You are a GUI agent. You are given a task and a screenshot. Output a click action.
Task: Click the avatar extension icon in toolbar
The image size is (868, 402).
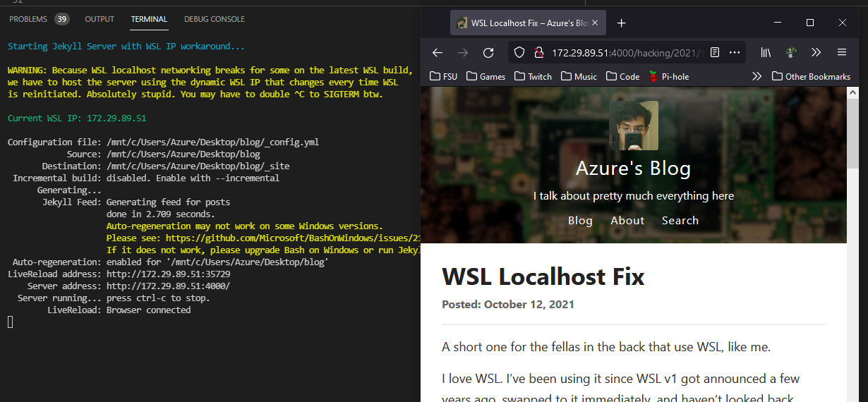(791, 52)
